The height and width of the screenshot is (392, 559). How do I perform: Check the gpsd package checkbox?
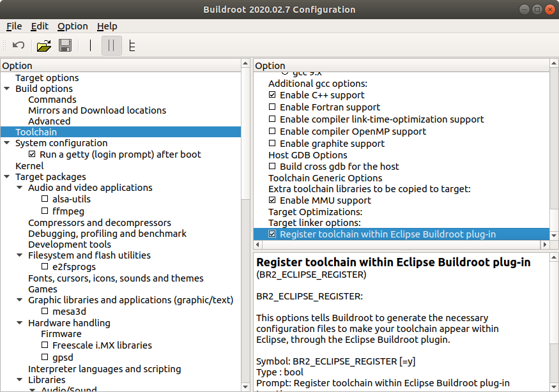[x=45, y=357]
